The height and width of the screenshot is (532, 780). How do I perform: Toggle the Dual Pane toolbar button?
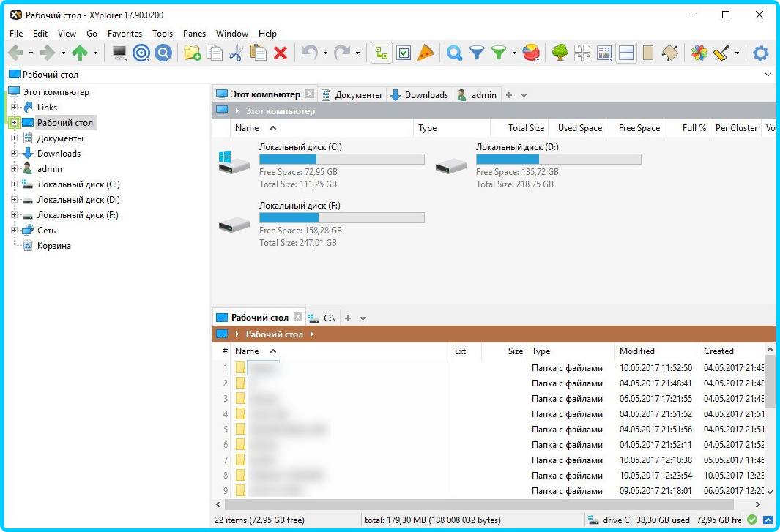tap(625, 53)
